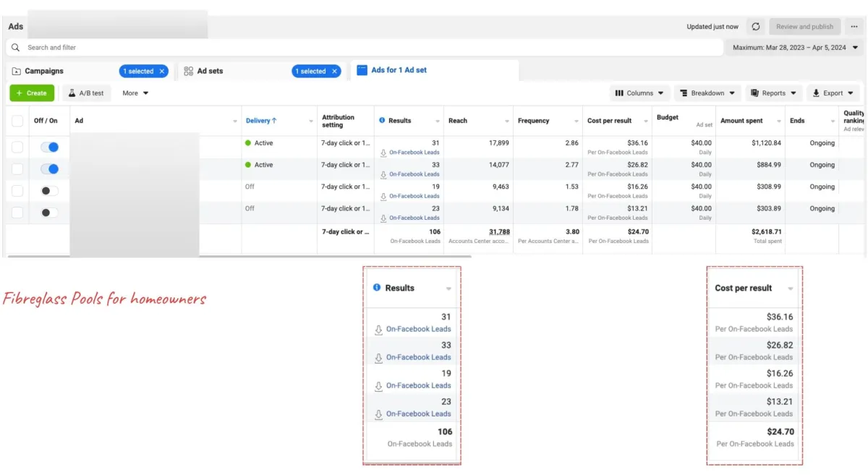Expand the Ends column dropdown arrow
Screen dimensions: 868x475
832,121
